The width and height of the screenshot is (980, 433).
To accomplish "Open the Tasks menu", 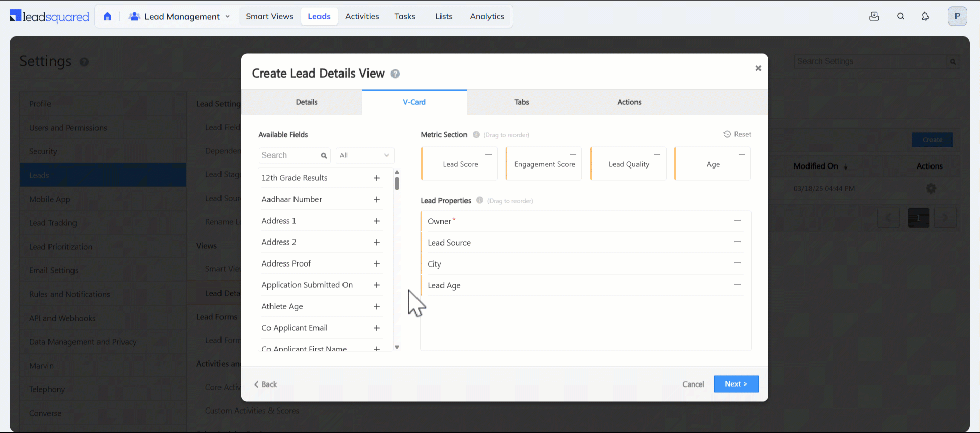I will click(x=405, y=16).
